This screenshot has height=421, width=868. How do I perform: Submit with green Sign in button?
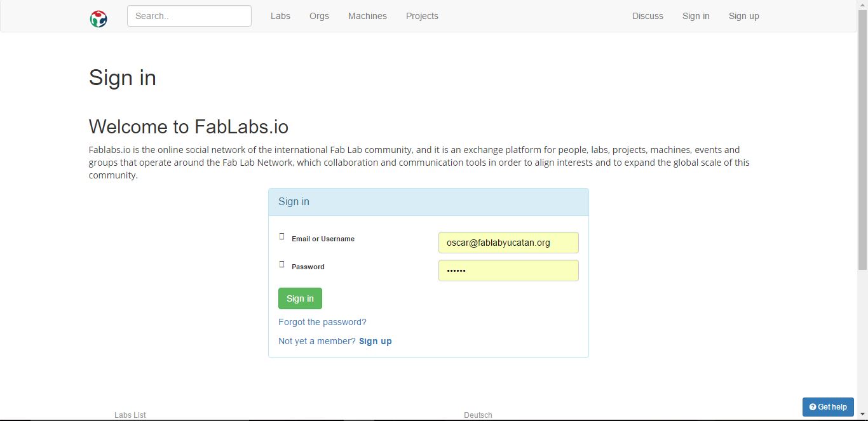[300, 298]
